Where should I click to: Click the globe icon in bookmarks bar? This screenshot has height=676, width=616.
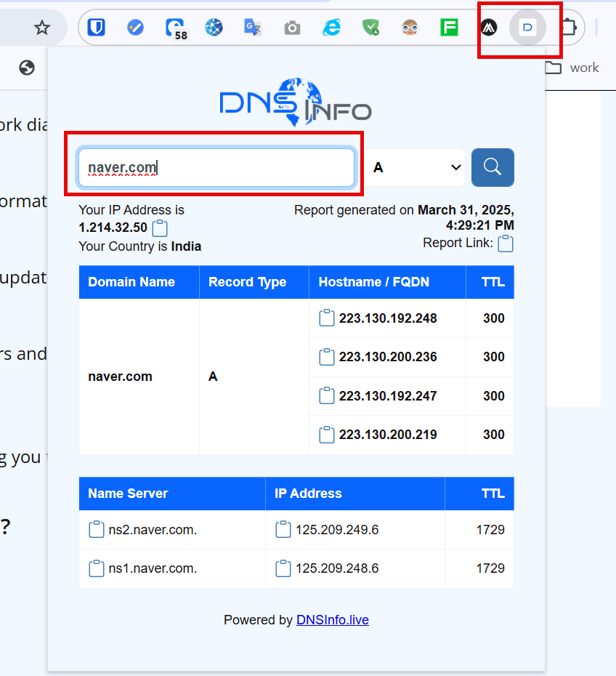[x=27, y=68]
